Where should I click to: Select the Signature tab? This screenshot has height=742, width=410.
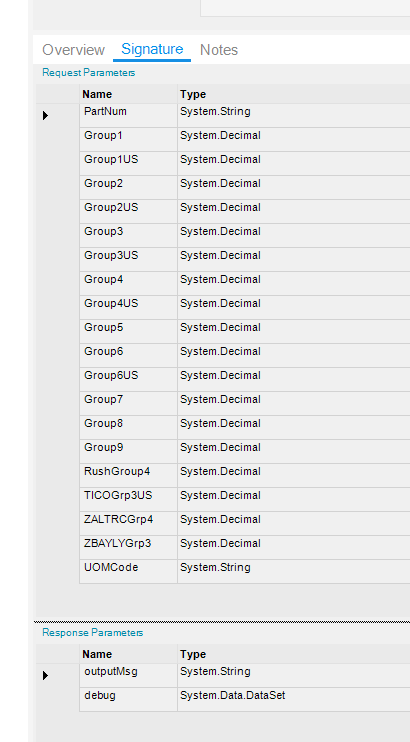click(x=152, y=49)
